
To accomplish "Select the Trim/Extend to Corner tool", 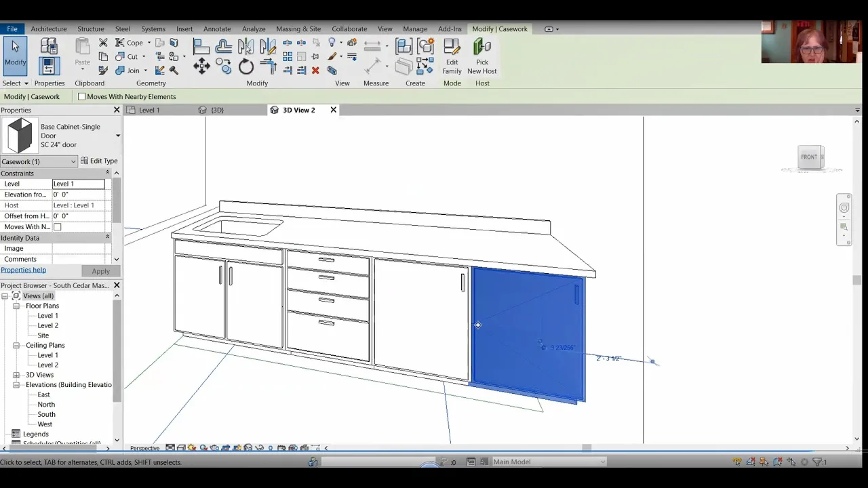I will point(269,66).
